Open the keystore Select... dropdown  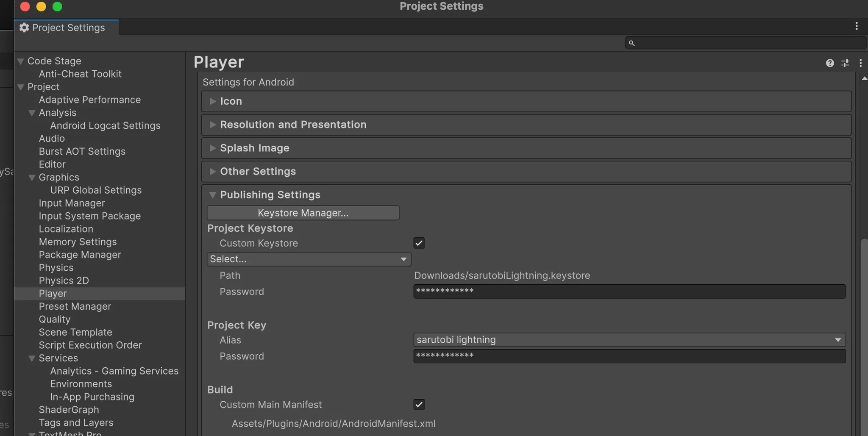309,259
